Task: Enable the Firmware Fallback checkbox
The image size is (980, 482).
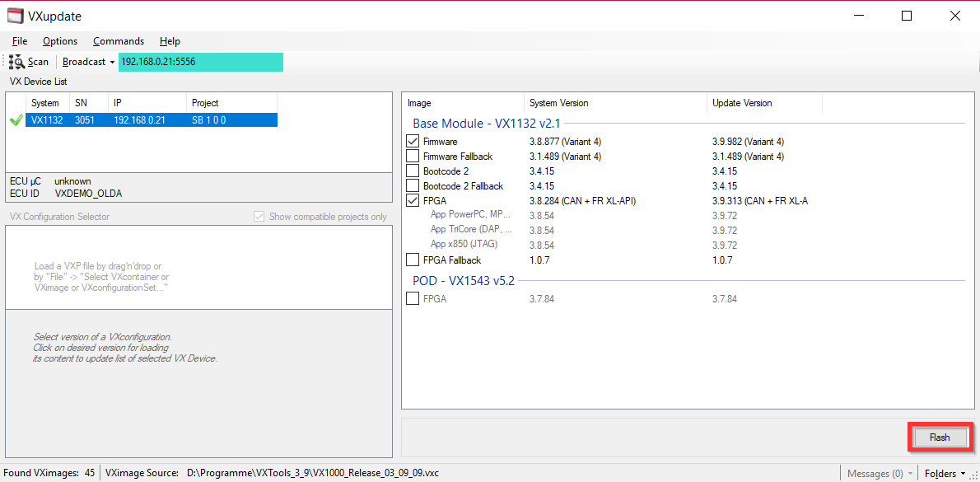Action: point(413,157)
